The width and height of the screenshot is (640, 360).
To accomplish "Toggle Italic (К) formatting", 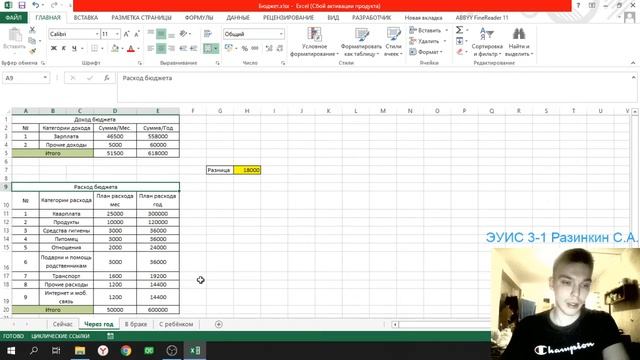I will click(64, 49).
